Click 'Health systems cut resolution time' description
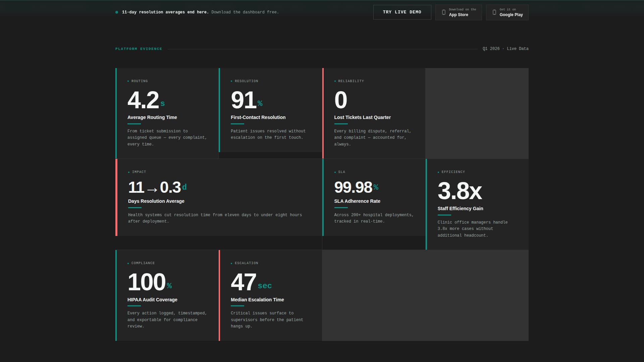Screen dimensions: 644x362 click(x=215, y=218)
